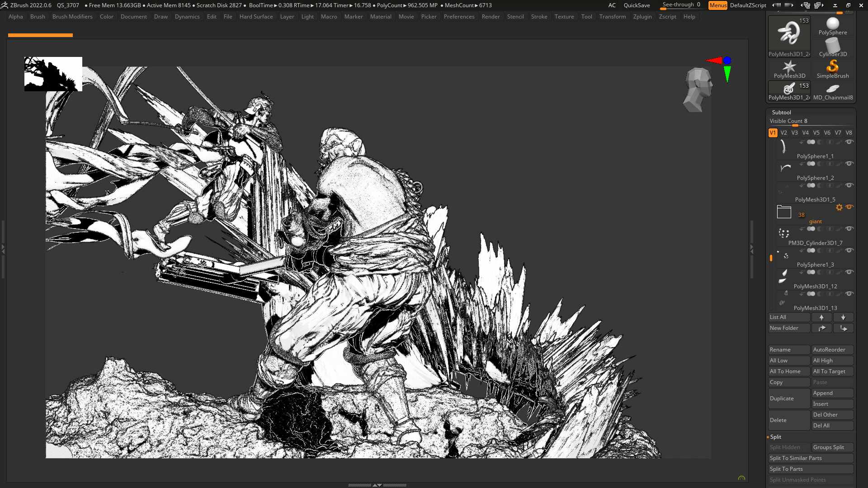Viewport: 868px width, 488px height.
Task: Expand the bottom tray divider arrows
Action: click(x=377, y=485)
